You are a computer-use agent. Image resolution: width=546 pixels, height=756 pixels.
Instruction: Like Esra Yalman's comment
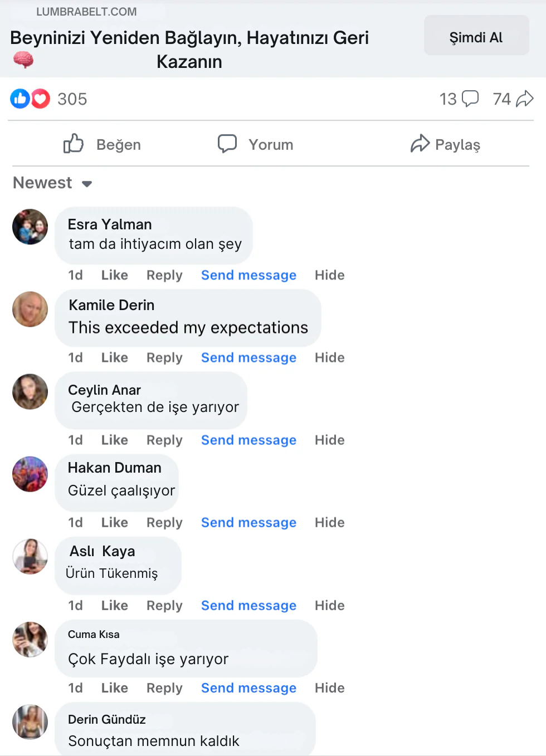tap(115, 275)
